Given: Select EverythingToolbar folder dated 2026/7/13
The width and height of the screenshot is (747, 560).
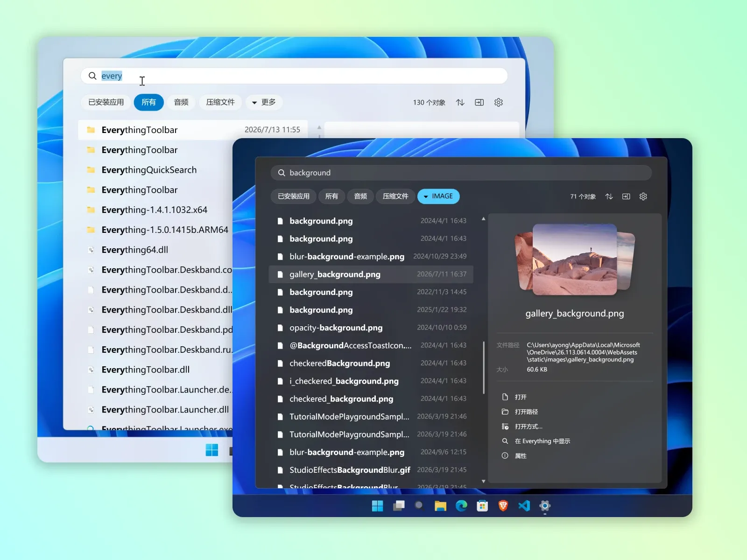Looking at the screenshot, I should (x=193, y=130).
